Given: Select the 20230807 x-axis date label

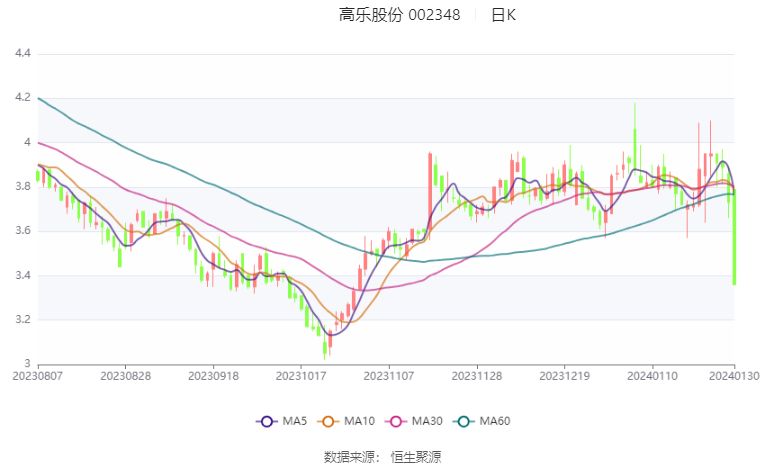Looking at the screenshot, I should click(38, 376).
